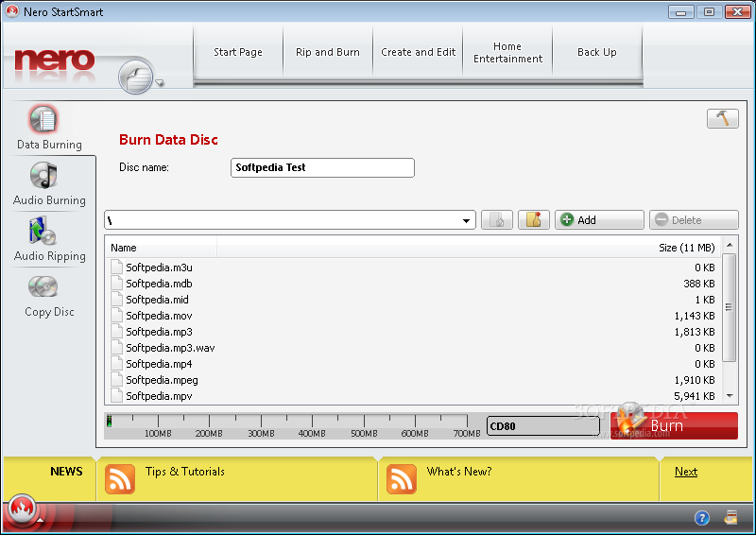Click the file list scrollbar down arrow
The image size is (756, 535).
coord(730,396)
